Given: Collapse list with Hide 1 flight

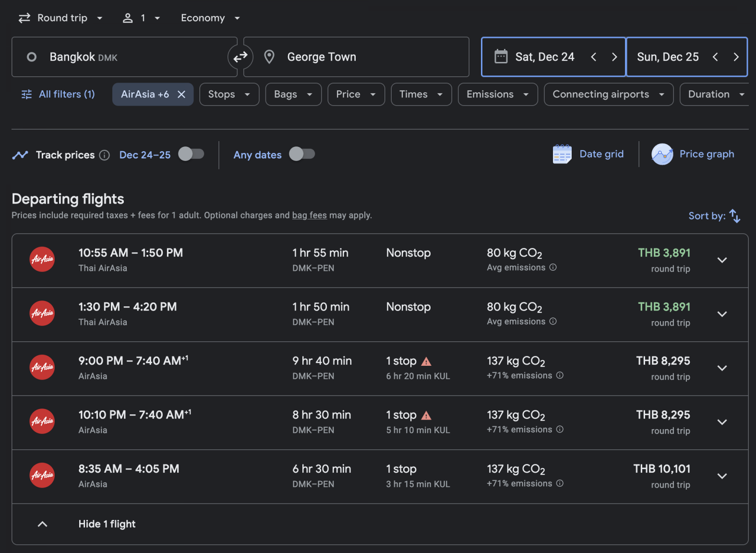Looking at the screenshot, I should coord(380,524).
